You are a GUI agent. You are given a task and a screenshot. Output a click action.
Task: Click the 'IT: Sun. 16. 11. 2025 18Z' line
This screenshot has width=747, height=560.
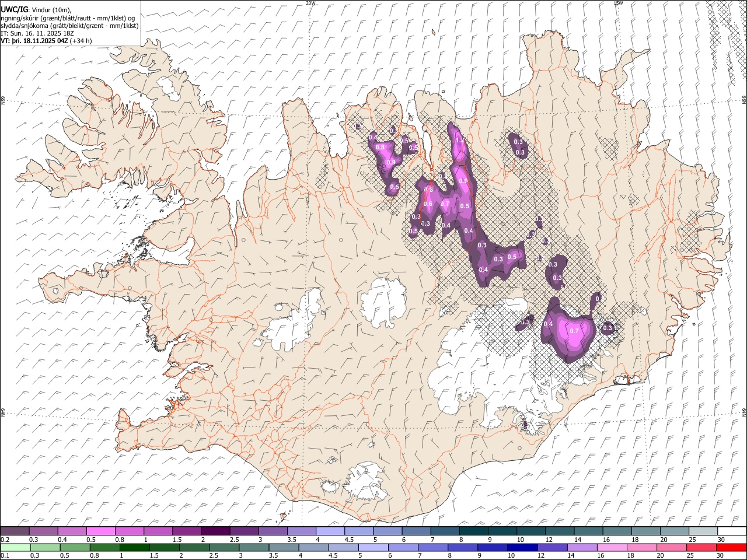pyautogui.click(x=38, y=33)
